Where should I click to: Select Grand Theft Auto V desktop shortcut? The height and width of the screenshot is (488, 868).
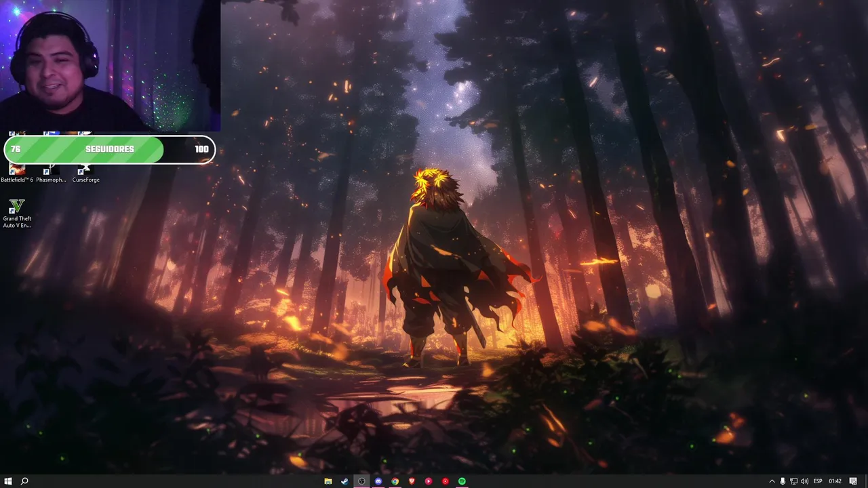tap(17, 213)
